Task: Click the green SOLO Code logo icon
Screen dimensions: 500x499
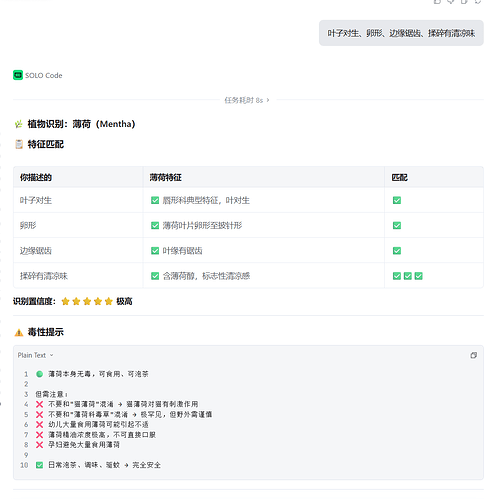Action: point(18,75)
